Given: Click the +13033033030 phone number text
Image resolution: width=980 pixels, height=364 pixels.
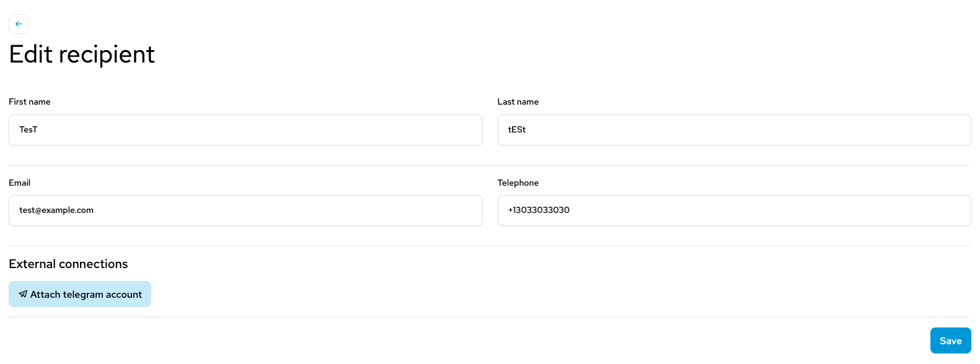Looking at the screenshot, I should click(539, 210).
